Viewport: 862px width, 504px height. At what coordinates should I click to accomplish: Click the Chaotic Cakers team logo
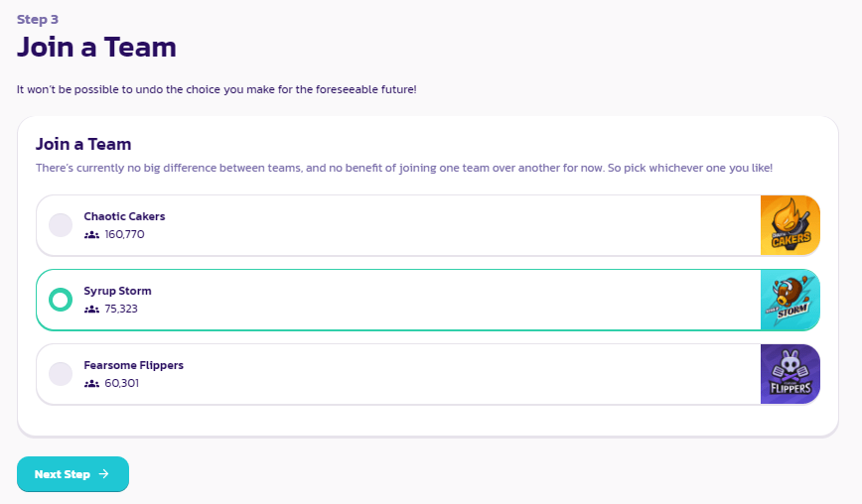click(x=790, y=225)
